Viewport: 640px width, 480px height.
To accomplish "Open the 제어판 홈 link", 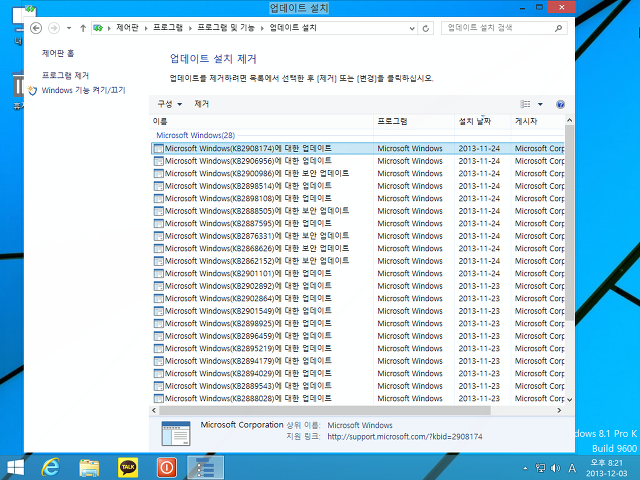I will pos(58,53).
